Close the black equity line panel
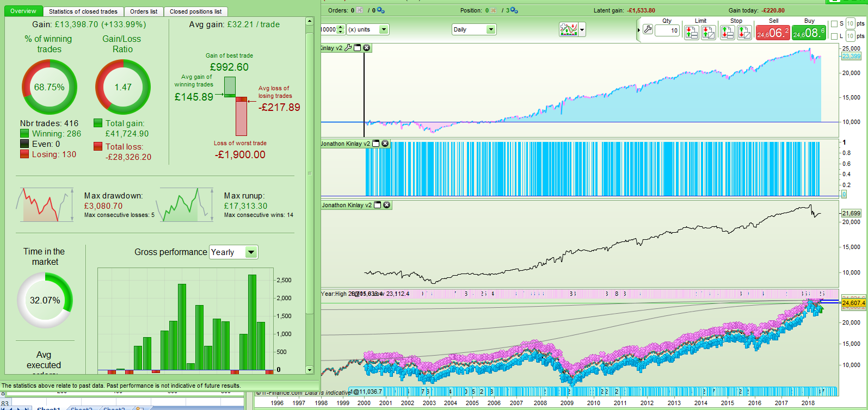The height and width of the screenshot is (410, 868). coord(387,205)
